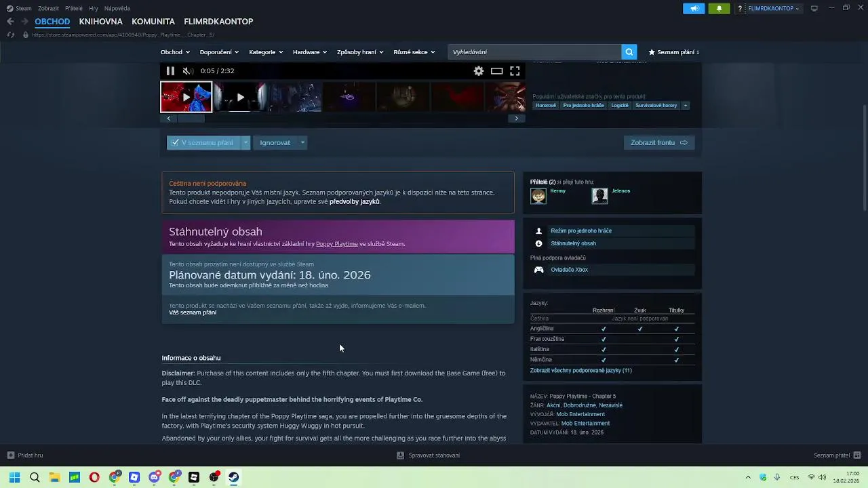Click Přidat hru plus icon
Image resolution: width=868 pixels, height=488 pixels.
coord(11,455)
